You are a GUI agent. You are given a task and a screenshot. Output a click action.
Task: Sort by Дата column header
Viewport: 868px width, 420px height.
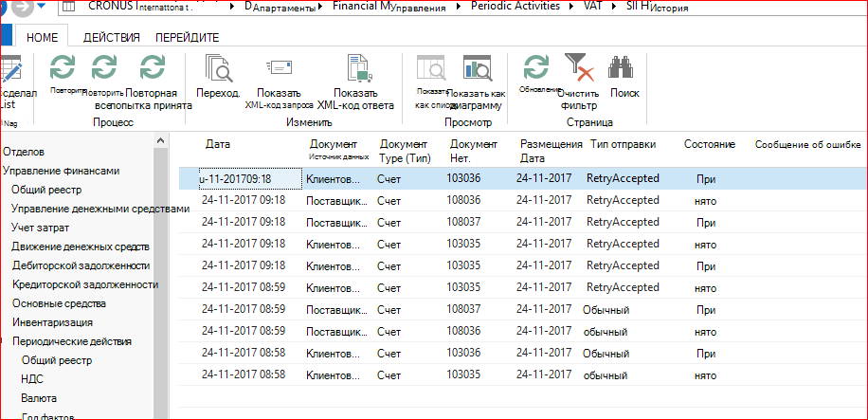click(218, 145)
